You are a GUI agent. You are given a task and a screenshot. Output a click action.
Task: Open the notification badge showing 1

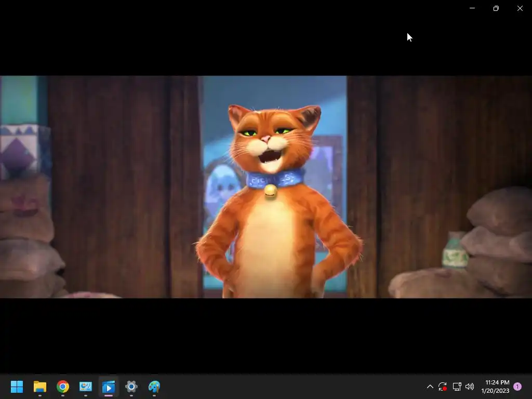tap(517, 387)
